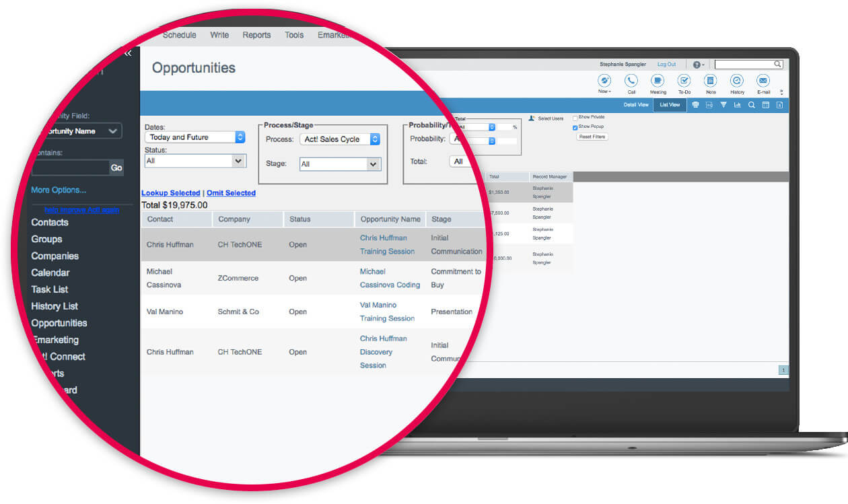The image size is (848, 504).
Task: Open the Dates dropdown
Action: [195, 137]
